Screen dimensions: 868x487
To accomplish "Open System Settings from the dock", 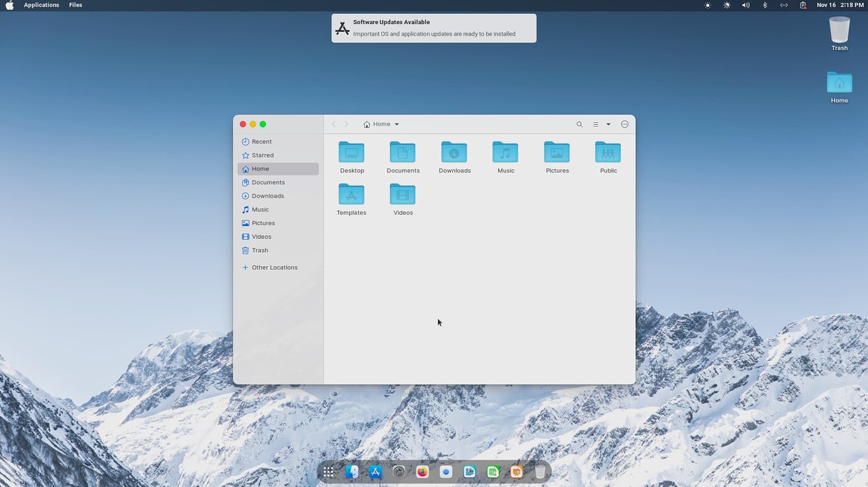I will [x=399, y=471].
